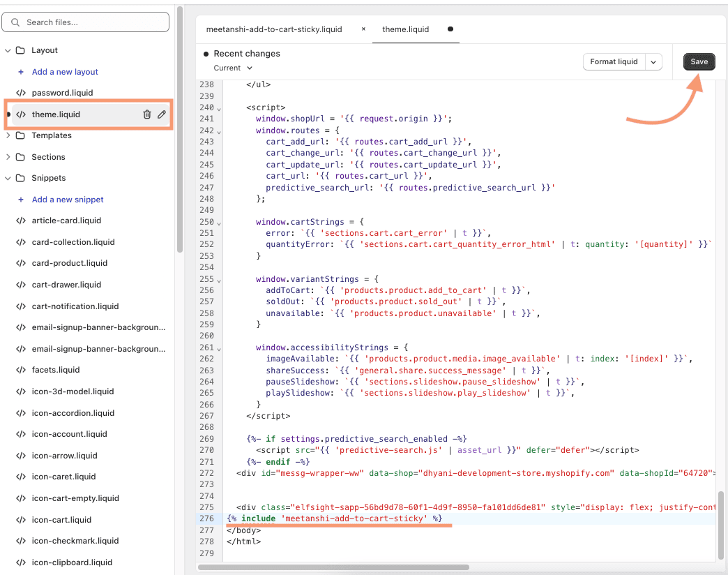Click the plus icon for adding a new snippet
Screen dimensions: 728x575
point(21,200)
